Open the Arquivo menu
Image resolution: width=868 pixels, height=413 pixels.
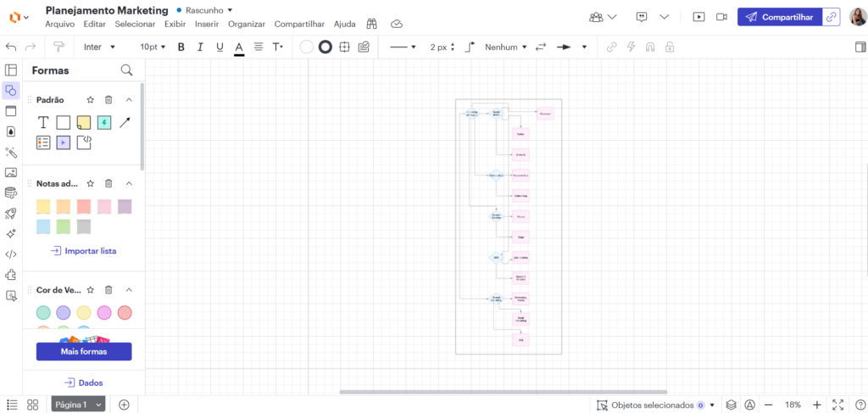60,24
